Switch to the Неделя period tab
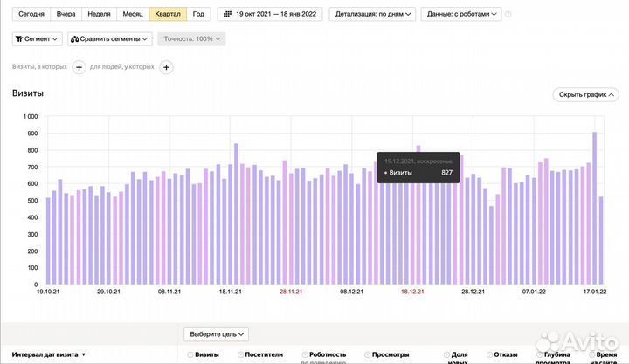The width and height of the screenshot is (629, 364). click(99, 15)
